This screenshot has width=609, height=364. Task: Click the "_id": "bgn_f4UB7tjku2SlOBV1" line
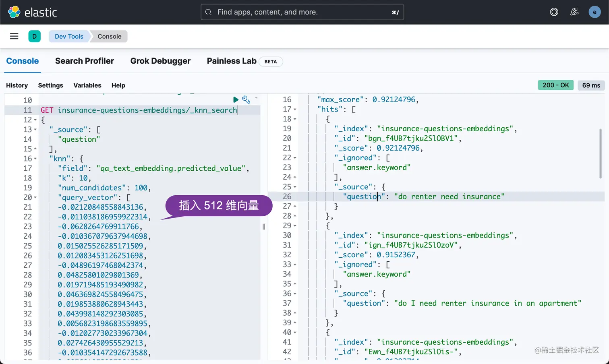tap(398, 139)
